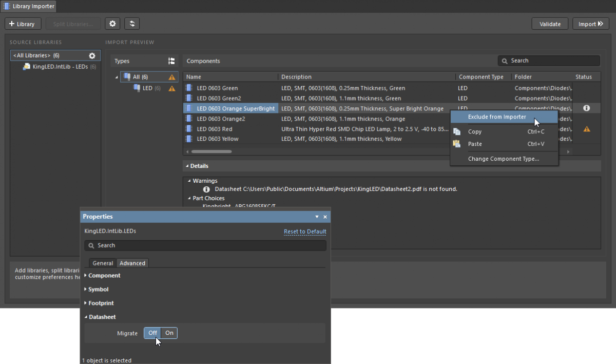Click the + Library button
Viewport: 616px width, 364px height.
point(23,24)
